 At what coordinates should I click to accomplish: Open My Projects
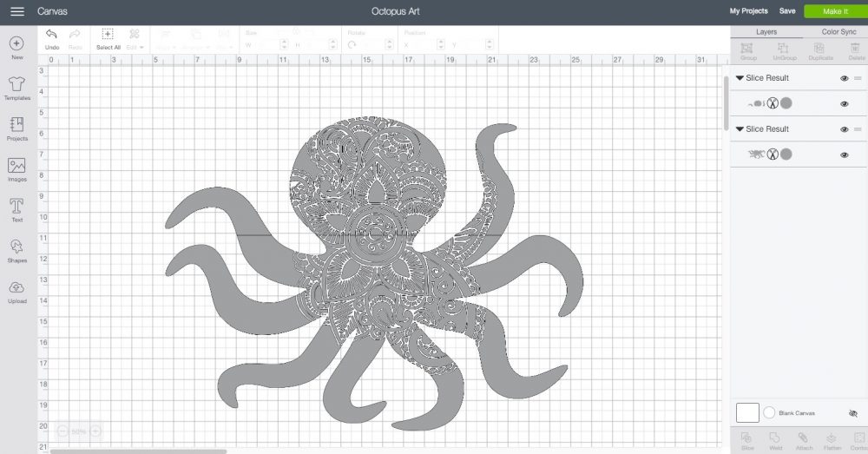pyautogui.click(x=748, y=11)
